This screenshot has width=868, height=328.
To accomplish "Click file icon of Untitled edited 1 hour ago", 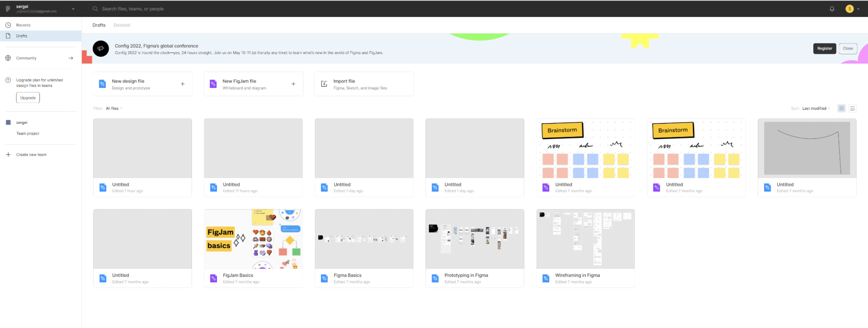I will [103, 188].
